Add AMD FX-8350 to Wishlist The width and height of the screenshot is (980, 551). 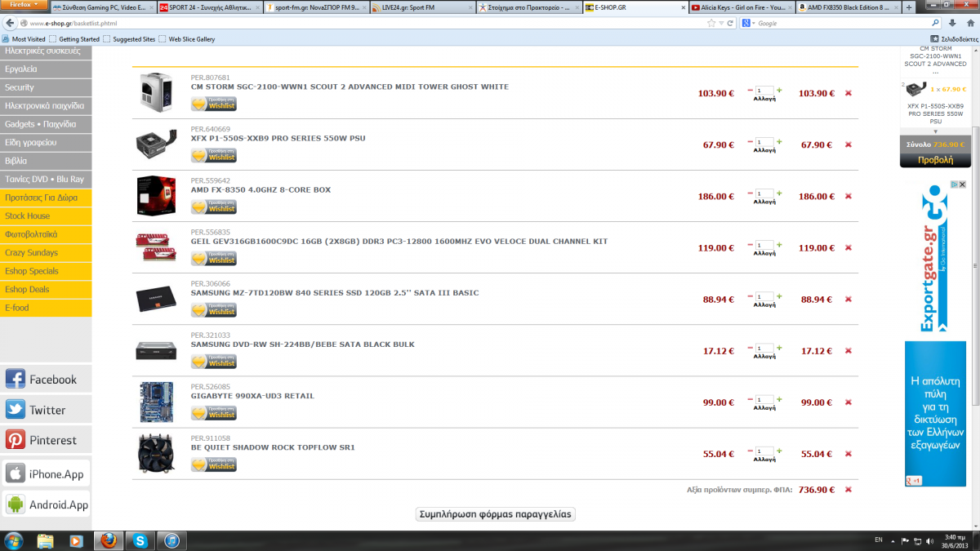click(x=214, y=207)
